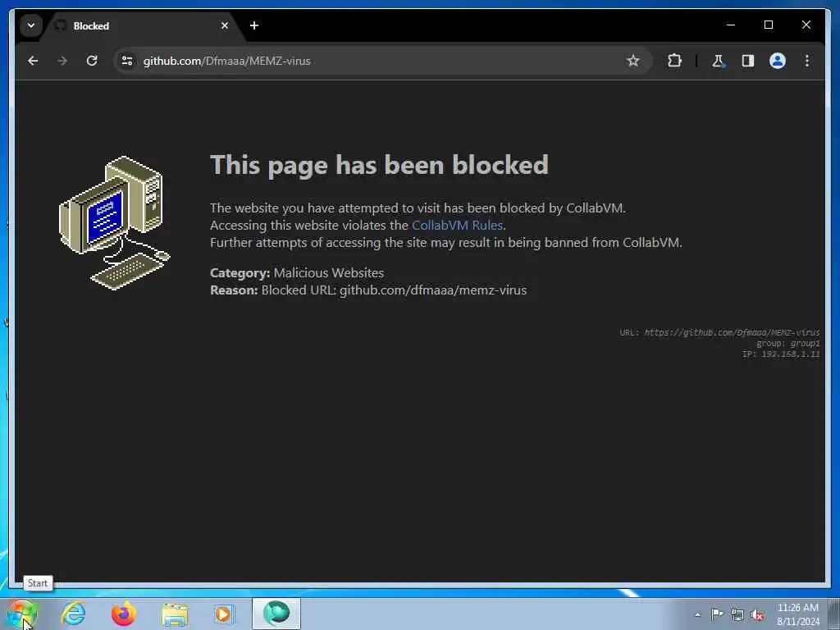Click the muted volume tray icon
The image size is (840, 630).
757,614
